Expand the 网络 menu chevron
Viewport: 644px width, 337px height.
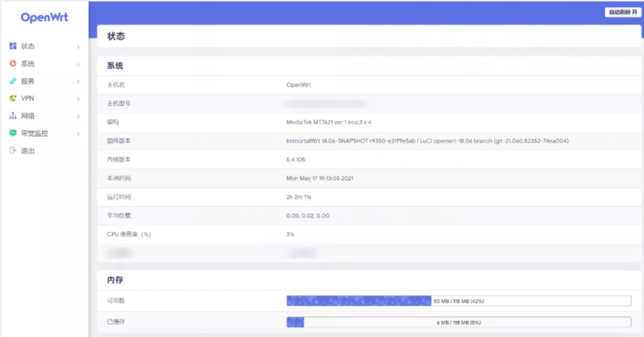pos(78,116)
